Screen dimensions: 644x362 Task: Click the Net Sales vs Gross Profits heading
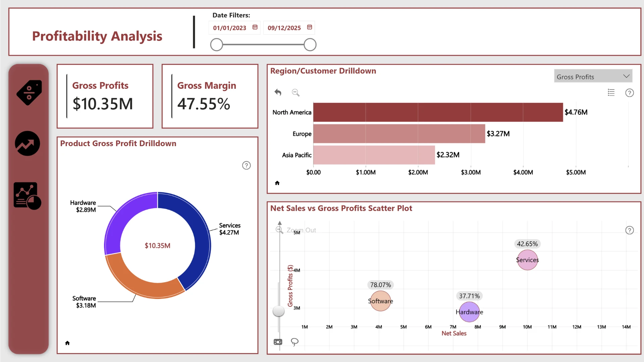point(341,208)
